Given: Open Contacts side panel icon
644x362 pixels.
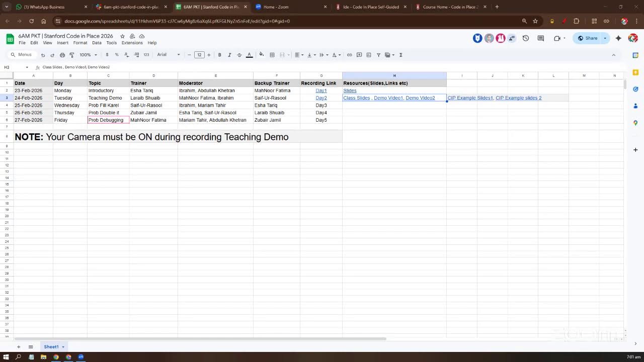Looking at the screenshot, I should (635, 106).
